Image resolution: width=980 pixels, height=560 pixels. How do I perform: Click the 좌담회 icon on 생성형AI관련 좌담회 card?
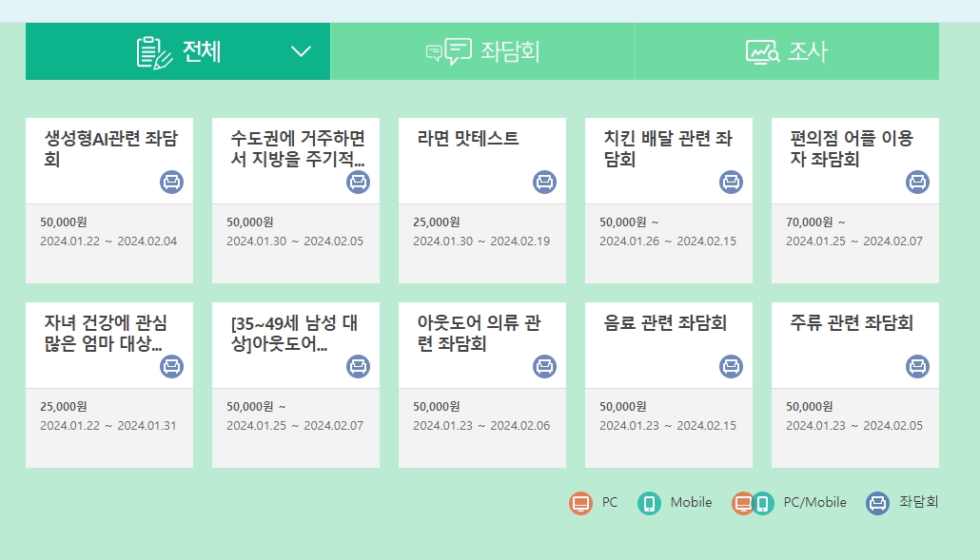[171, 183]
